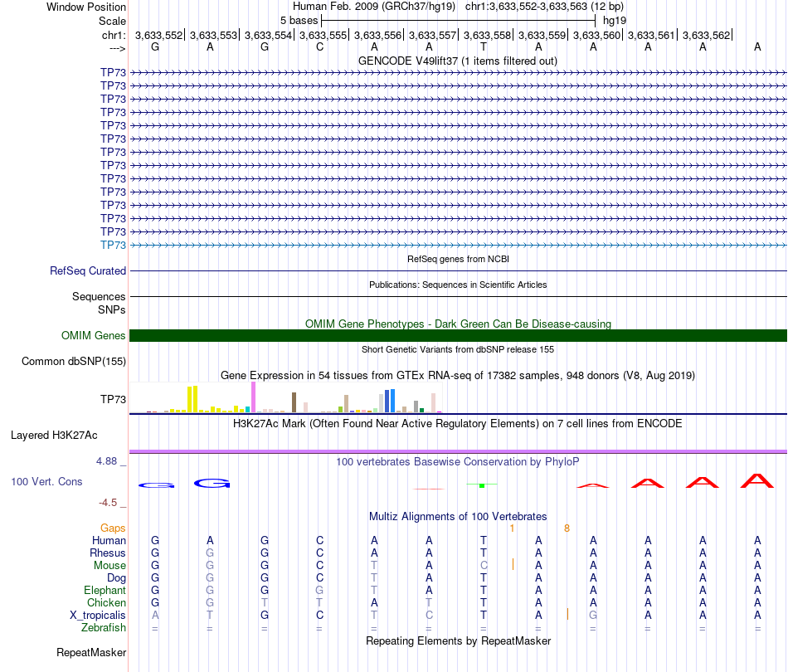
Task: Click the base C in the reference sequence row
Action: point(319,47)
